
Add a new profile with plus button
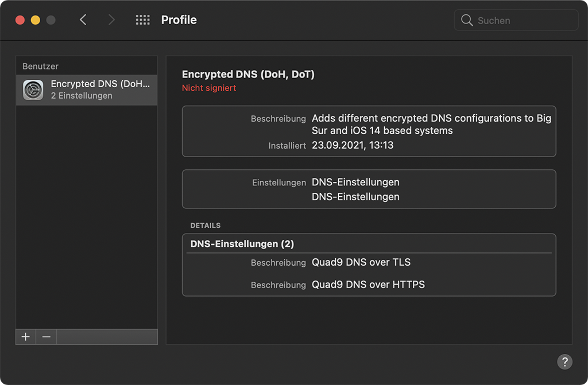(x=26, y=337)
